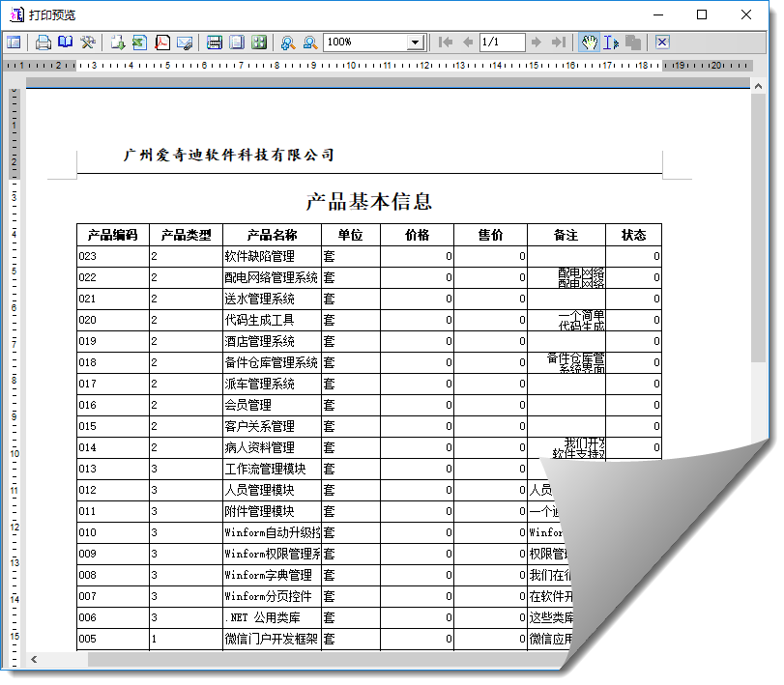Click the 附件管理模块 cell
784x685 pixels.
272,511
